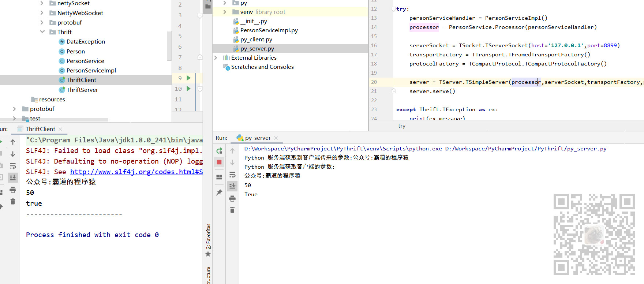Collapse the Thrift folder
Screen dimensions: 644x284
pyautogui.click(x=42, y=32)
